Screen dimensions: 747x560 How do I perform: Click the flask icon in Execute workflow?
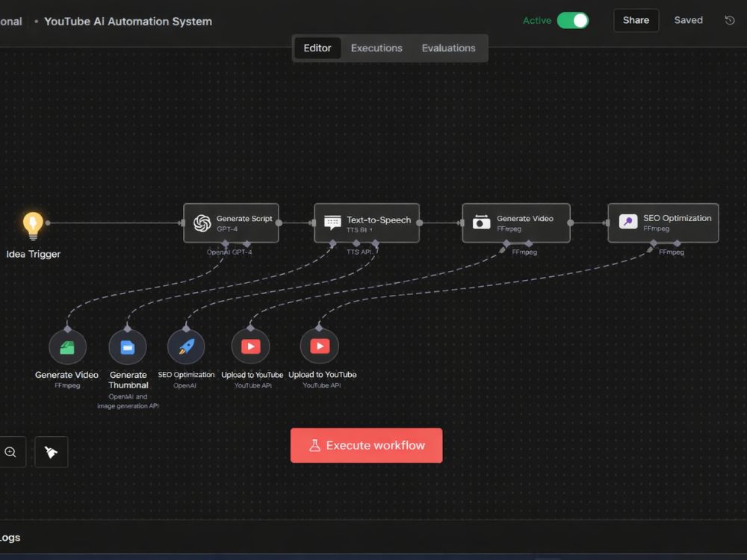click(314, 445)
